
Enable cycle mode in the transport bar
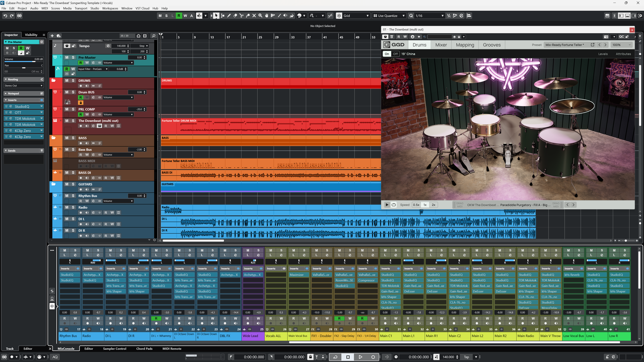[335, 357]
